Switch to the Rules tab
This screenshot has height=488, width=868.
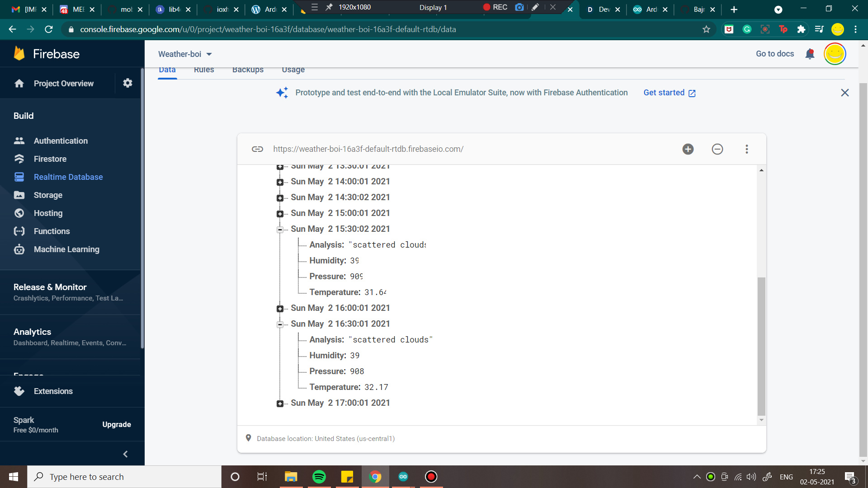pyautogui.click(x=204, y=70)
